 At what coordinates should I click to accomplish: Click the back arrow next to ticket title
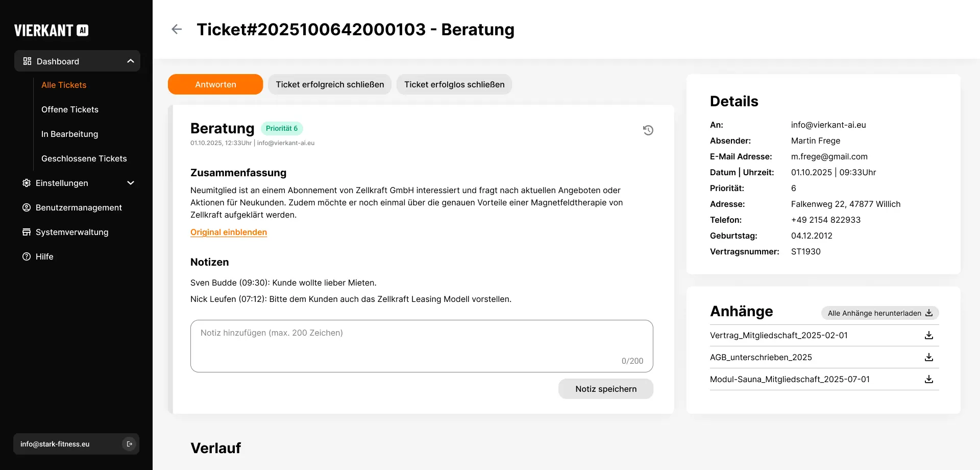pyautogui.click(x=177, y=29)
